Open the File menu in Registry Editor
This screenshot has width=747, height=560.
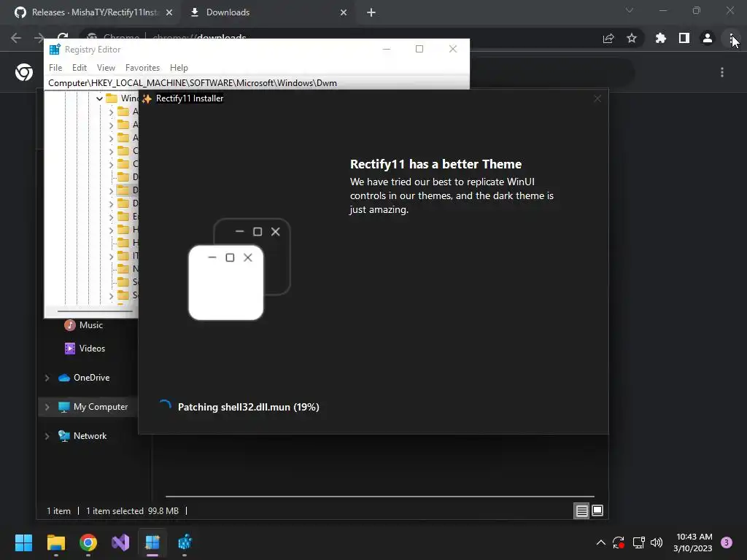55,68
